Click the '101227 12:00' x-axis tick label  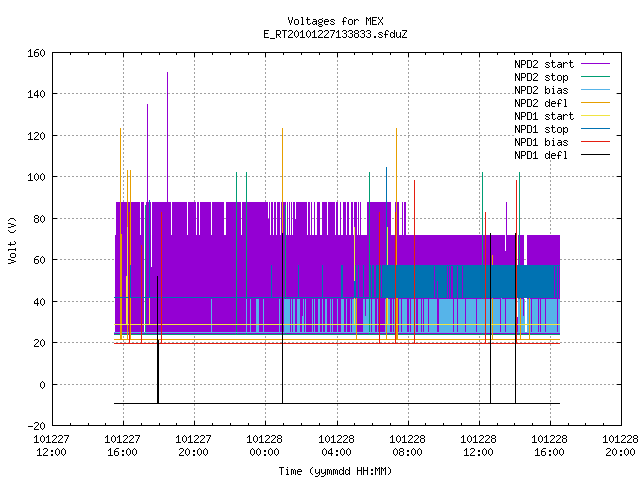pos(51,446)
